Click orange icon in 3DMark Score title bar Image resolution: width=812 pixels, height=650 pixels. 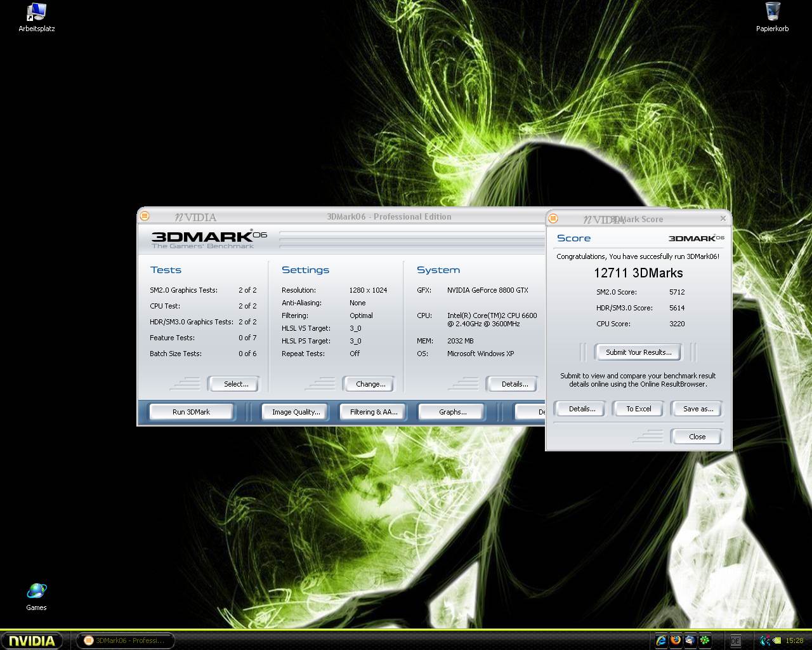tap(553, 218)
